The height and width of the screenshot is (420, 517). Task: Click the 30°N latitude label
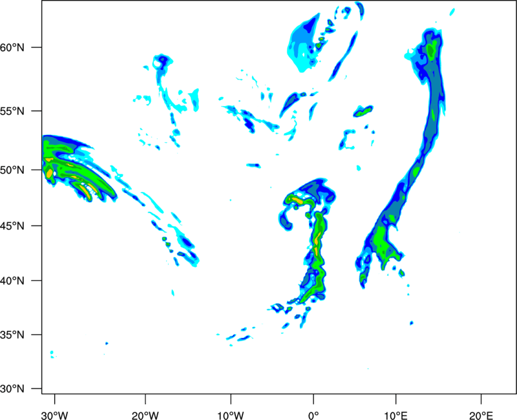[12, 389]
